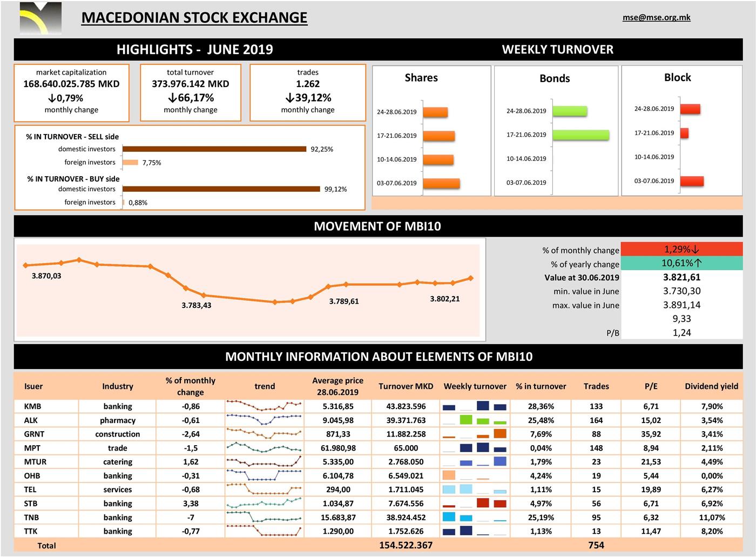Screen dimensions: 756x557
Task: Click the red Block bar for 24-28.06.2019
Action: (690, 109)
